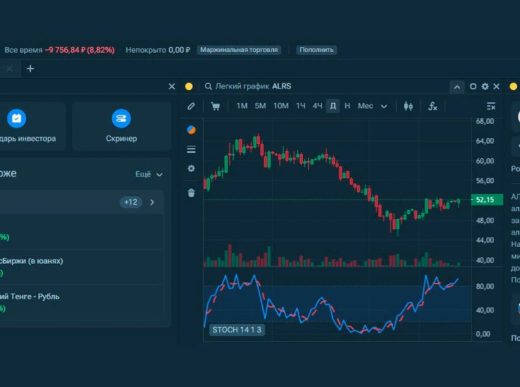Image resolution: width=520 pixels, height=387 pixels.
Task: Open the Скринер tile
Action: tap(121, 126)
